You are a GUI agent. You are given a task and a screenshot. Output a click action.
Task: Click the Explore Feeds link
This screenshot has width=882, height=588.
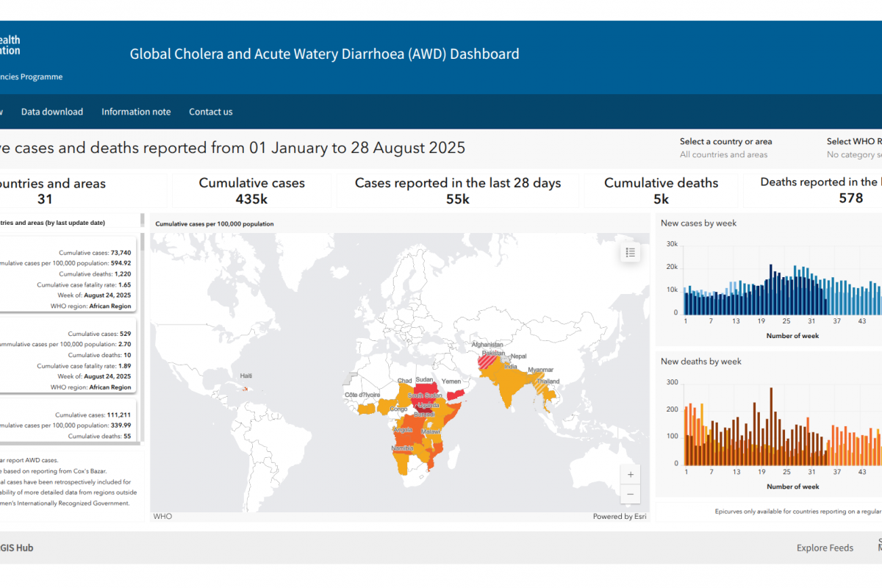(x=825, y=548)
